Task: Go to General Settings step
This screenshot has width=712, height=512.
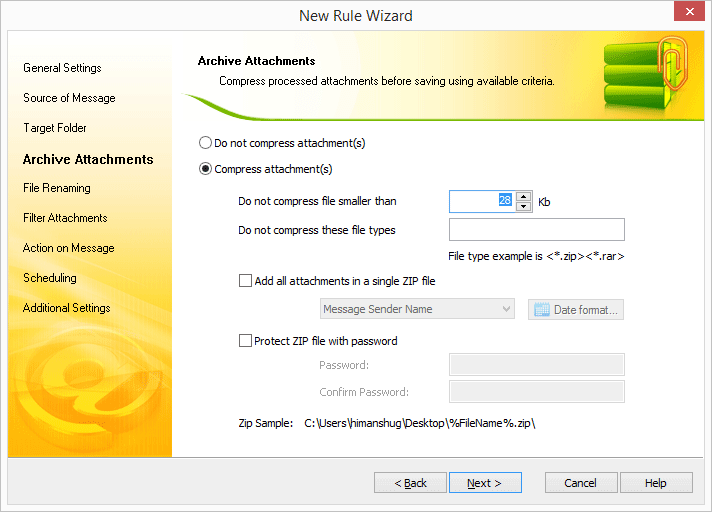Action: click(x=62, y=68)
